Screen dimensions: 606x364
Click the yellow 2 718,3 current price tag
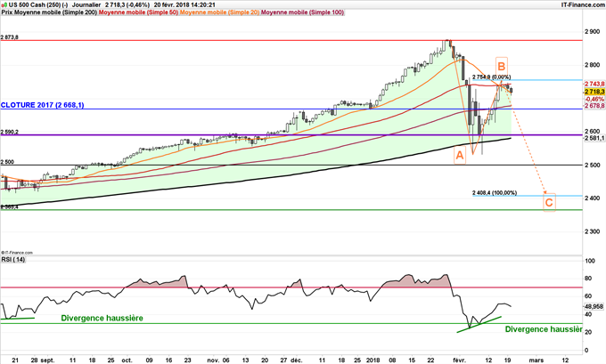tap(594, 92)
